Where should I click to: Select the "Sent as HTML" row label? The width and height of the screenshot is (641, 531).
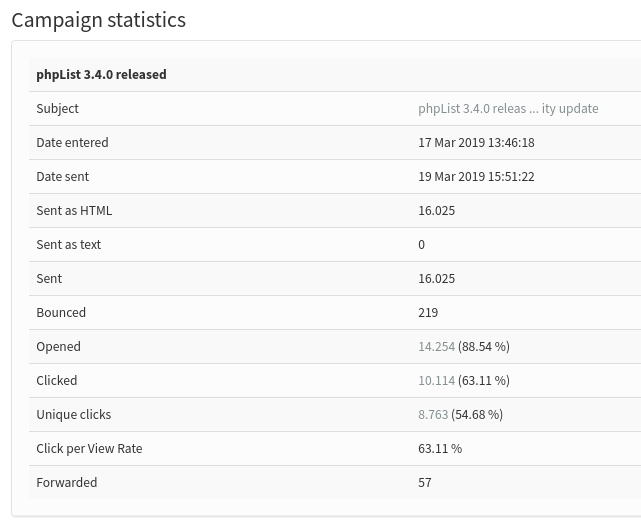click(x=74, y=211)
